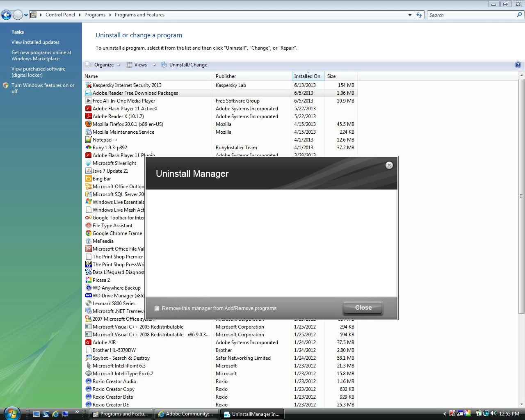
Task: Click the Adobe Reader X (10.1.7) icon
Action: pos(88,116)
